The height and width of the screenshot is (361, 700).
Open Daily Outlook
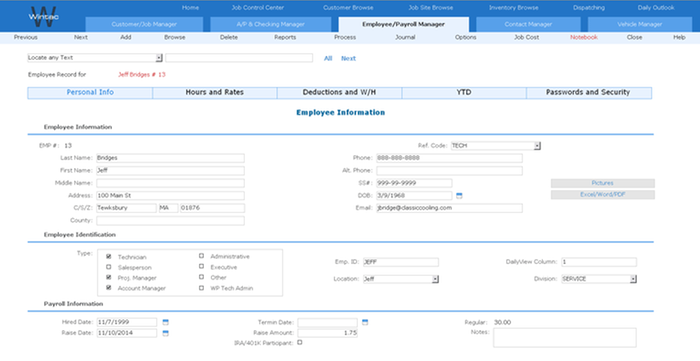tap(656, 8)
